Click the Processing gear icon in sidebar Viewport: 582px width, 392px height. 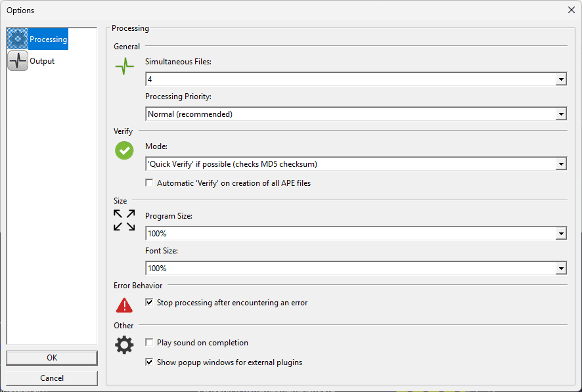click(x=18, y=39)
